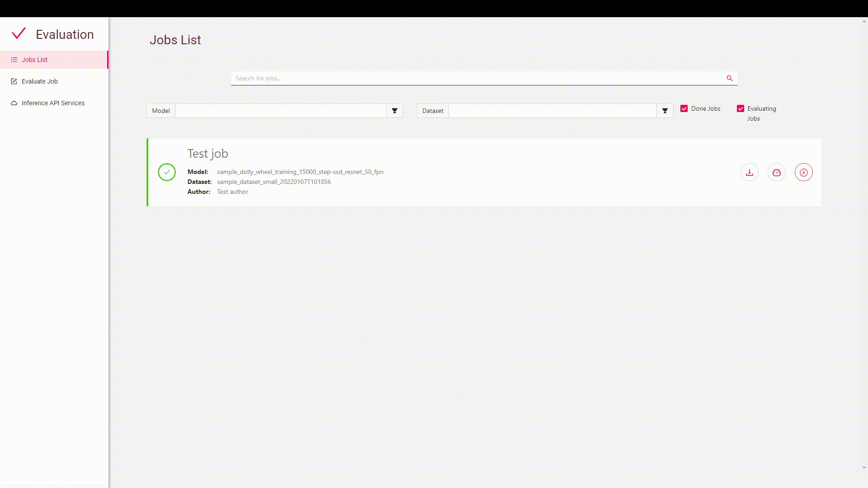Image resolution: width=868 pixels, height=488 pixels.
Task: Click the scrollbar down arrow at bottom right
Action: (864, 468)
